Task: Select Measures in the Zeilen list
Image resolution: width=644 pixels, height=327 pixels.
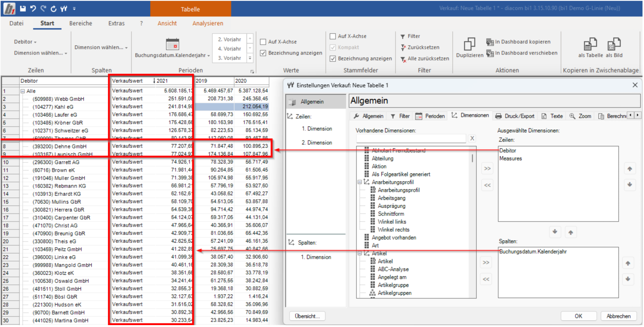Action: (511, 159)
